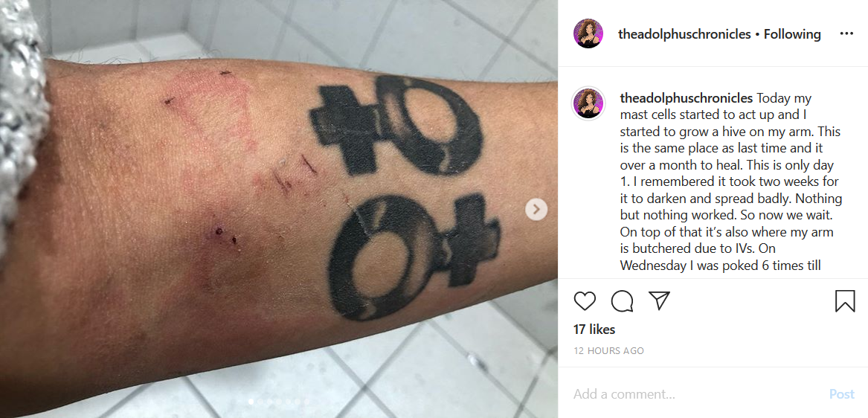
Task: Open the 12 HOURS AGO timestamp link
Action: [608, 351]
